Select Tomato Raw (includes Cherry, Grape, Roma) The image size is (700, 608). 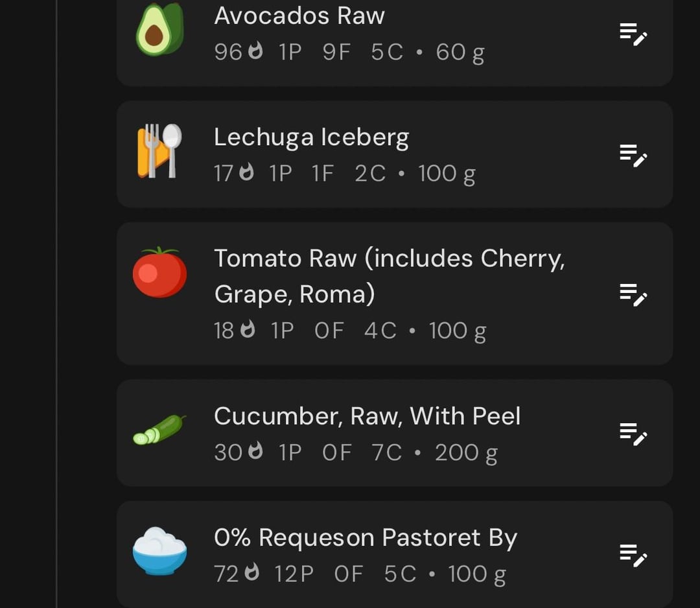tap(390, 276)
